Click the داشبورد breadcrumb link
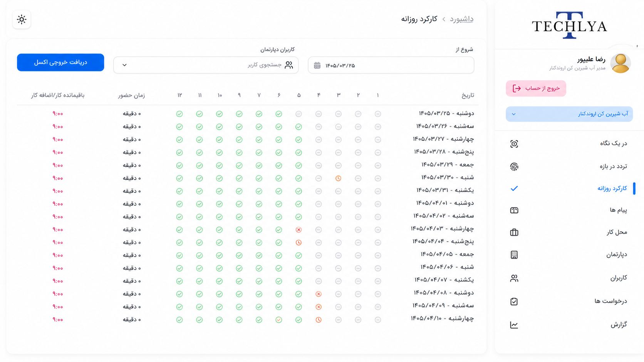The height and width of the screenshot is (362, 644). (x=461, y=19)
